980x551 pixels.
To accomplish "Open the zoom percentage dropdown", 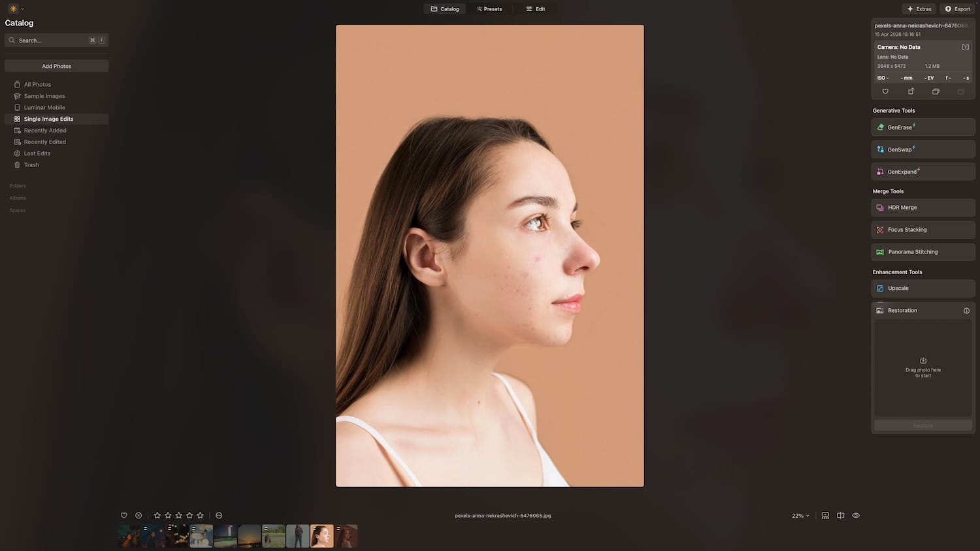I will [x=799, y=515].
